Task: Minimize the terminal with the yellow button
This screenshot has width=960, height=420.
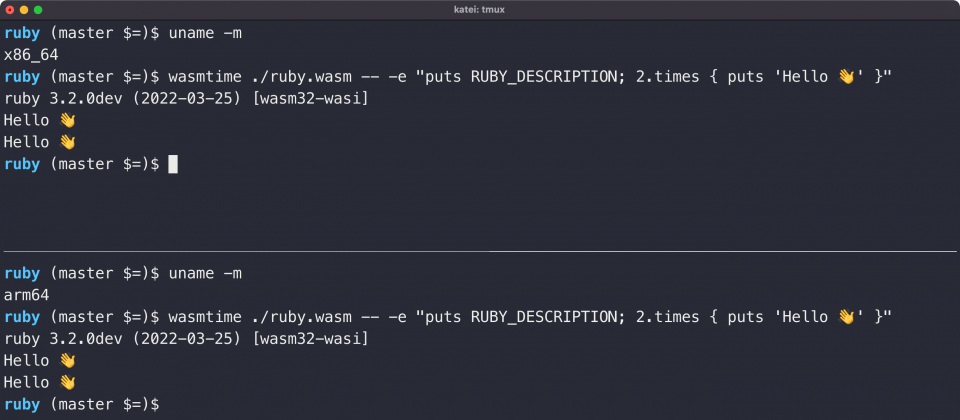Action: pos(24,10)
